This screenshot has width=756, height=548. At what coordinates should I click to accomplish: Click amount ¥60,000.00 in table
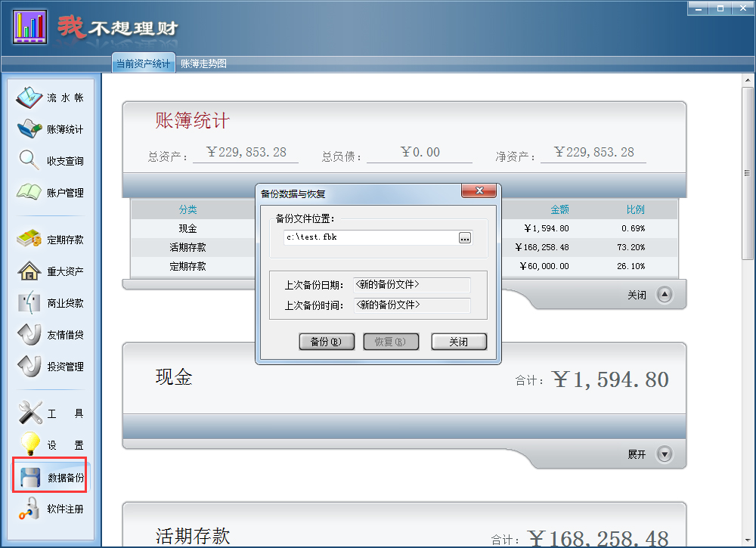coord(544,266)
